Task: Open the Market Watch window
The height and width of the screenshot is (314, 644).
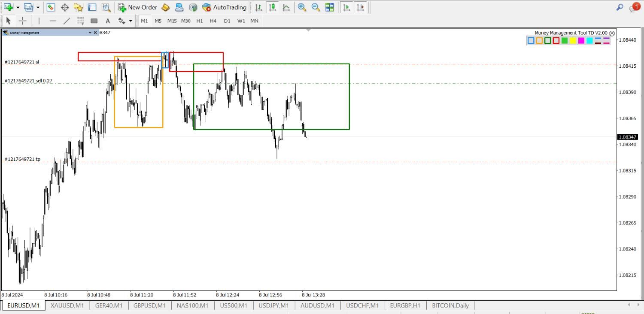Action: coord(51,7)
